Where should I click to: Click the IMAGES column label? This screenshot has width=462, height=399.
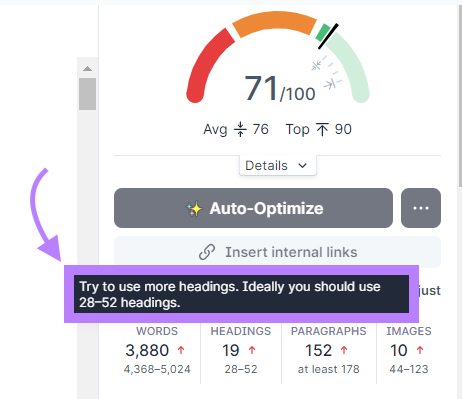(x=409, y=331)
